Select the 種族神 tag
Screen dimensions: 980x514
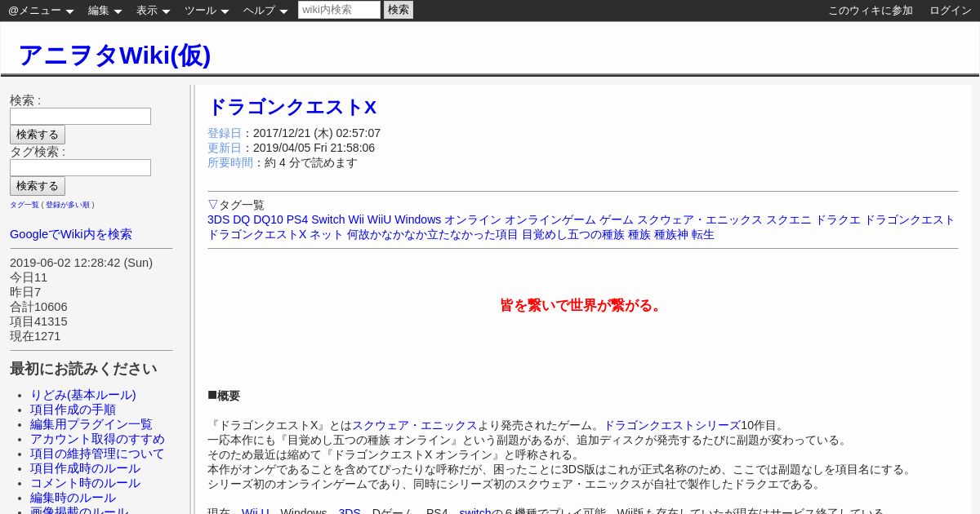coord(671,234)
